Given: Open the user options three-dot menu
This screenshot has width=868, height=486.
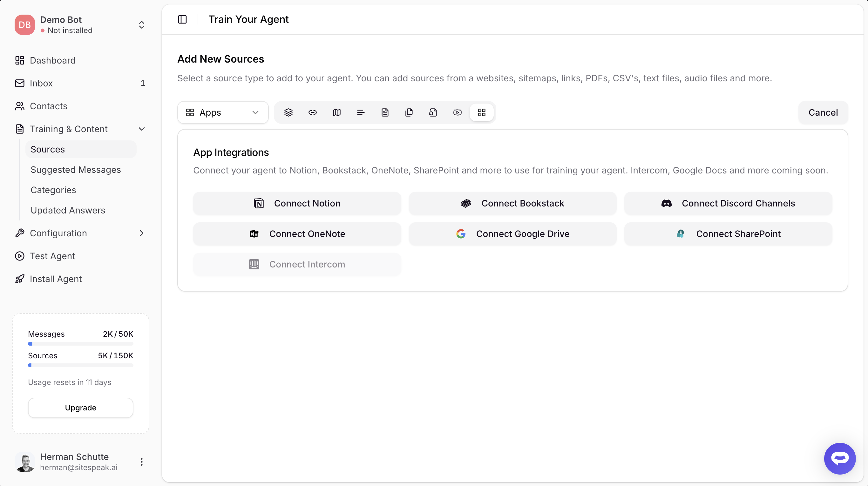Looking at the screenshot, I should 141,462.
